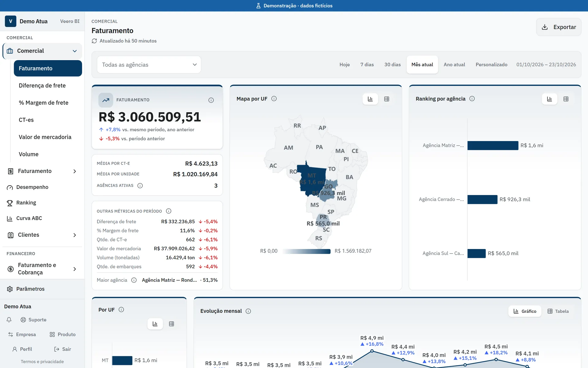Viewport: 588px width, 368px height.
Task: Switch Mapa por UF to table view
Action: coord(387,99)
